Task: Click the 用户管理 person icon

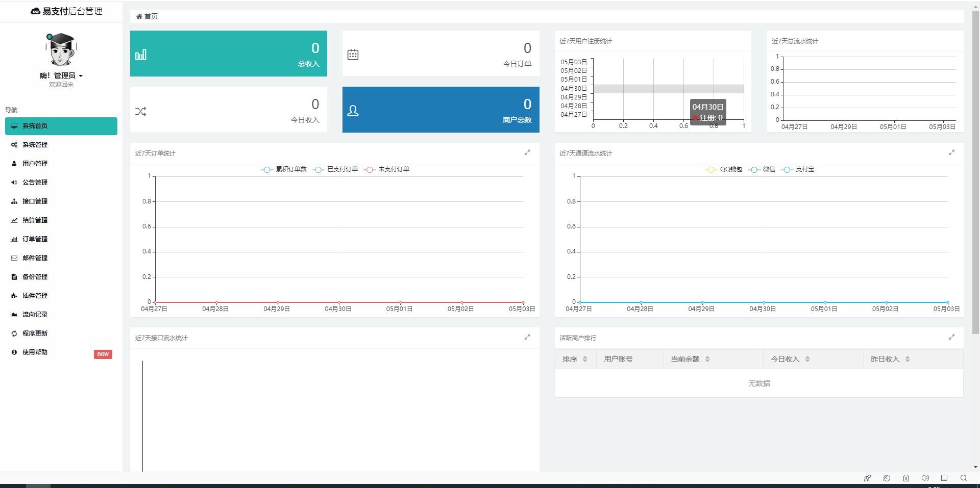Action: [x=14, y=164]
